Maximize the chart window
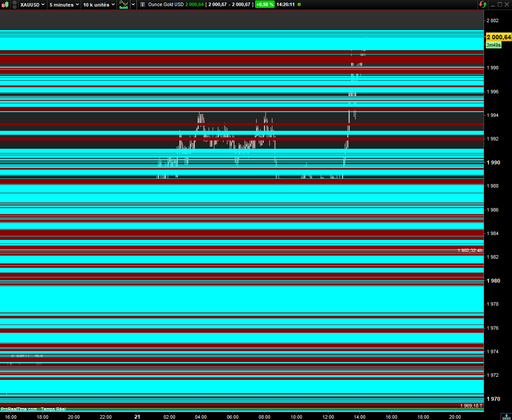The image size is (512, 420). point(500,4)
